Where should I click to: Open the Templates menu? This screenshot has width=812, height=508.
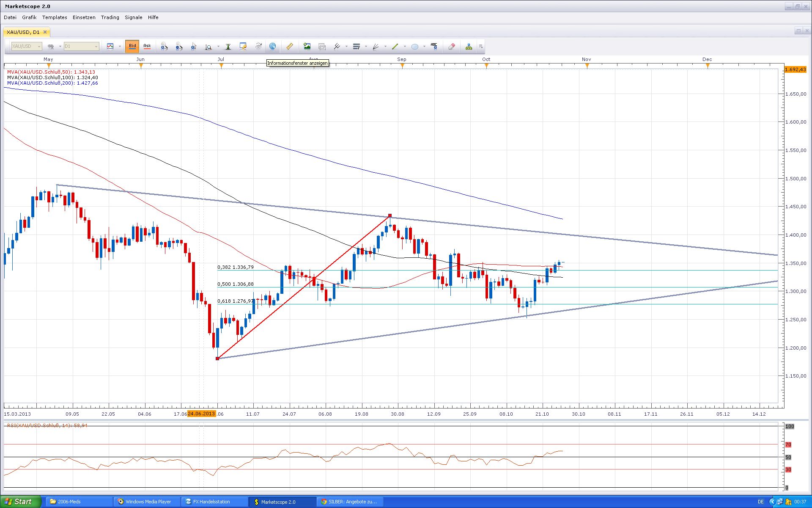pyautogui.click(x=55, y=17)
